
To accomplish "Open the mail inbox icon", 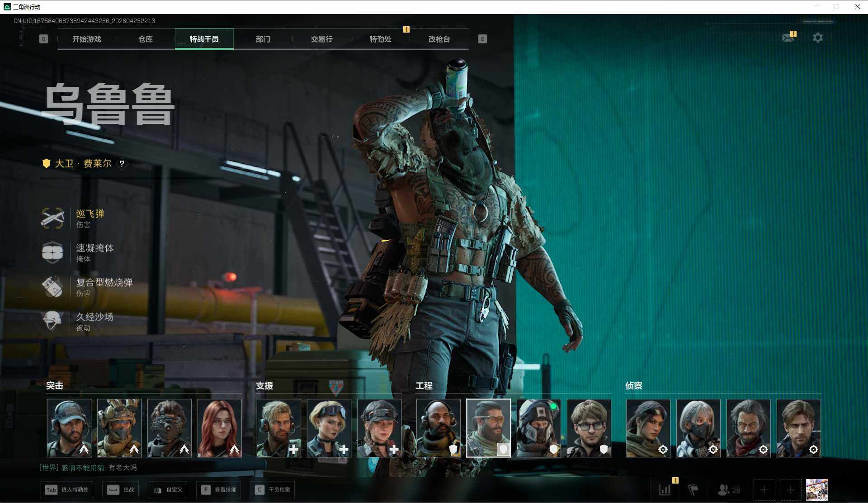I will click(x=788, y=38).
